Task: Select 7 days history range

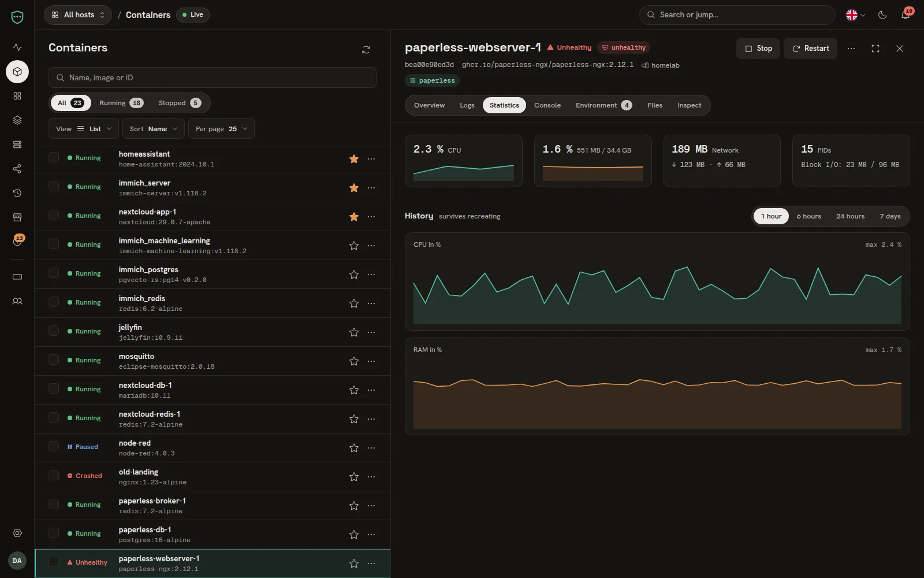Action: [890, 216]
